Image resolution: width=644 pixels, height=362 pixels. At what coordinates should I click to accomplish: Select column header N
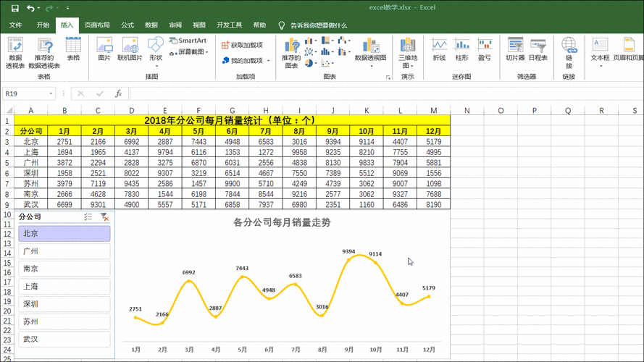coord(467,110)
